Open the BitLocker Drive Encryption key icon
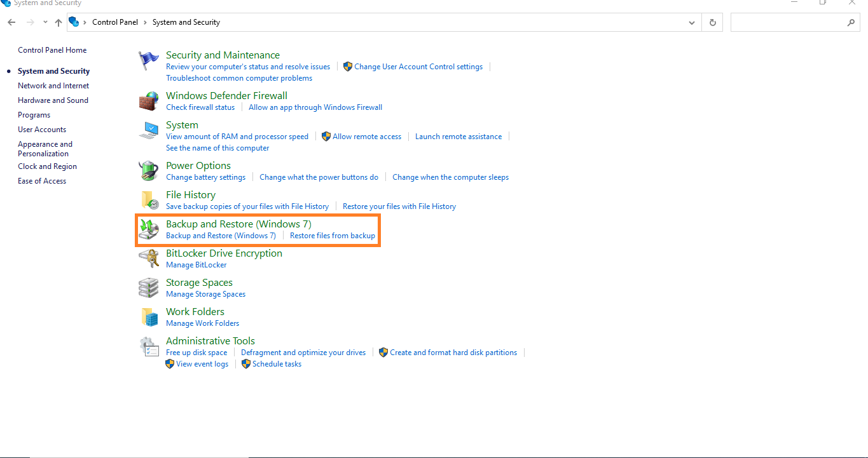 click(148, 259)
